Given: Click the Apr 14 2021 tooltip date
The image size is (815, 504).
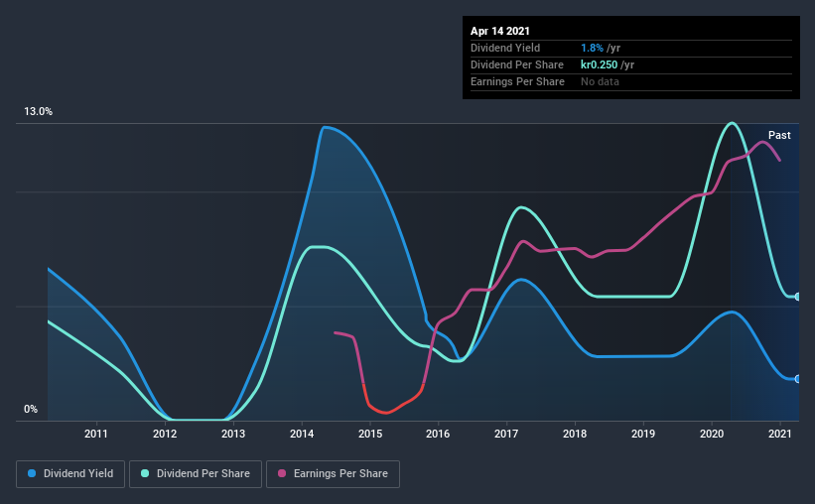Looking at the screenshot, I should coord(500,31).
